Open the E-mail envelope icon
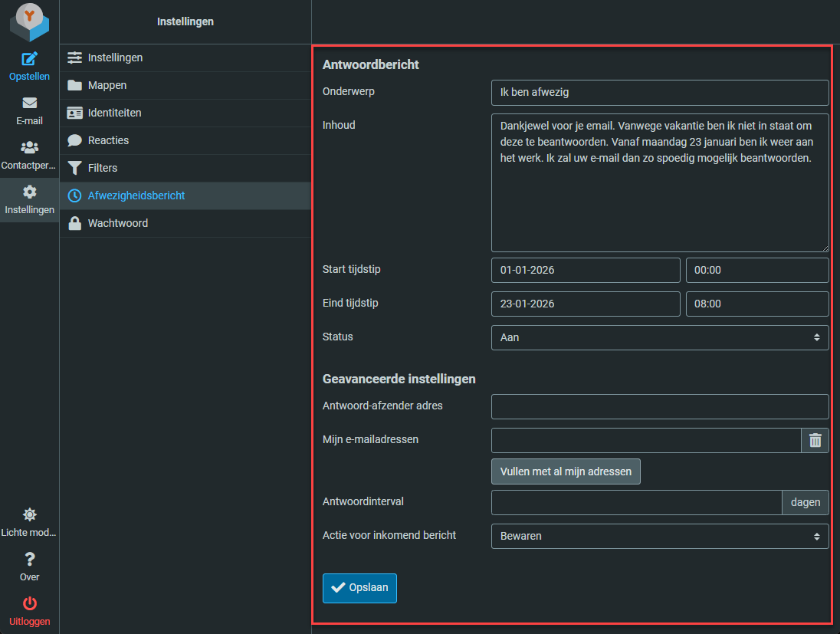 pos(29,103)
